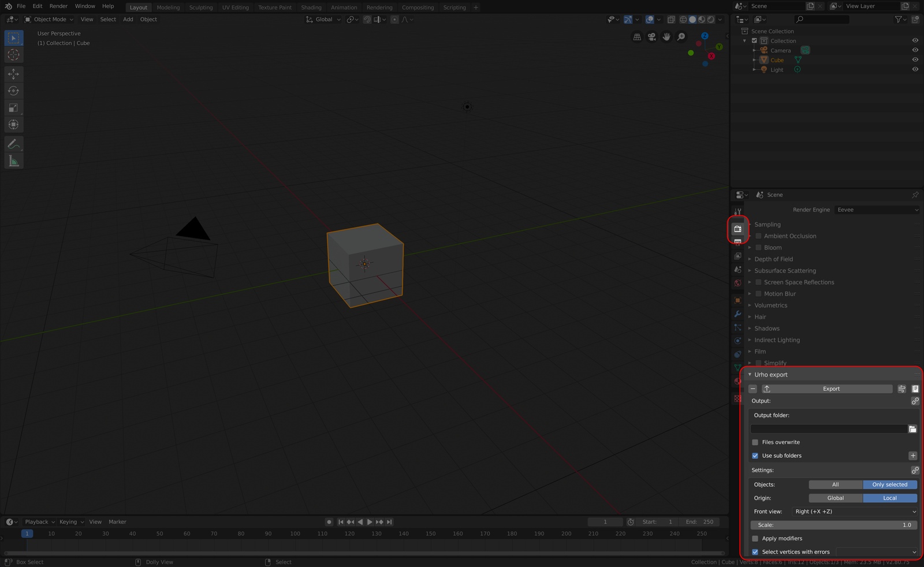The height and width of the screenshot is (567, 924).
Task: Select solid viewport shading mode
Action: coord(692,20)
